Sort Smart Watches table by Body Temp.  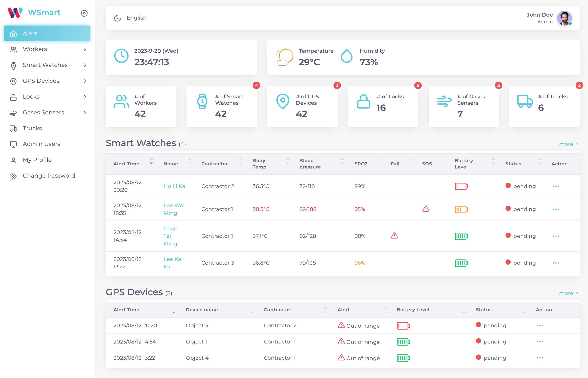coord(287,161)
